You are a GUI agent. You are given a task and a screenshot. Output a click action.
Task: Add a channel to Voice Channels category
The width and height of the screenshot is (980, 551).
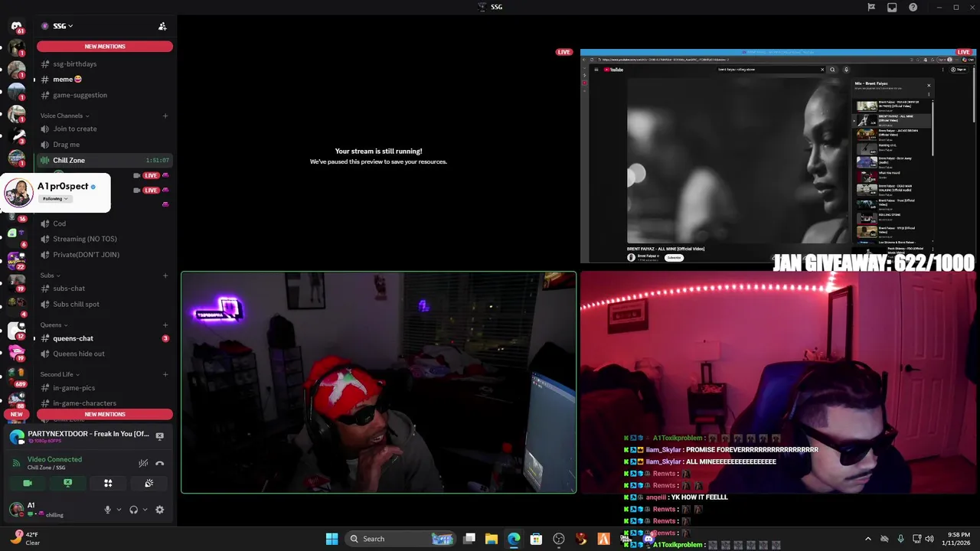[x=165, y=116]
